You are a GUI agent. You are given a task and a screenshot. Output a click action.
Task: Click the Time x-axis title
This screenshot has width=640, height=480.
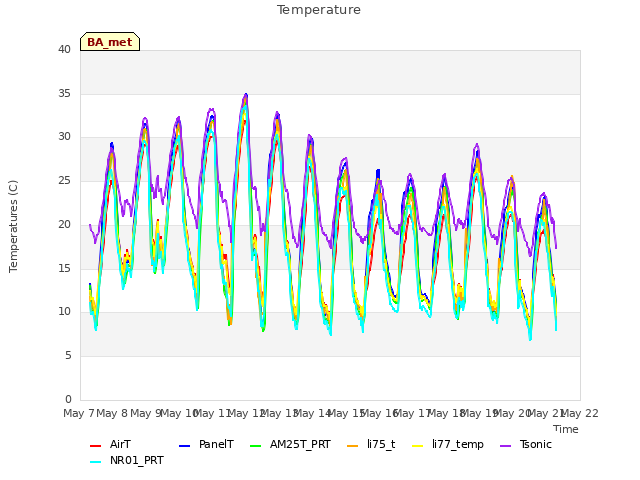pyautogui.click(x=566, y=429)
